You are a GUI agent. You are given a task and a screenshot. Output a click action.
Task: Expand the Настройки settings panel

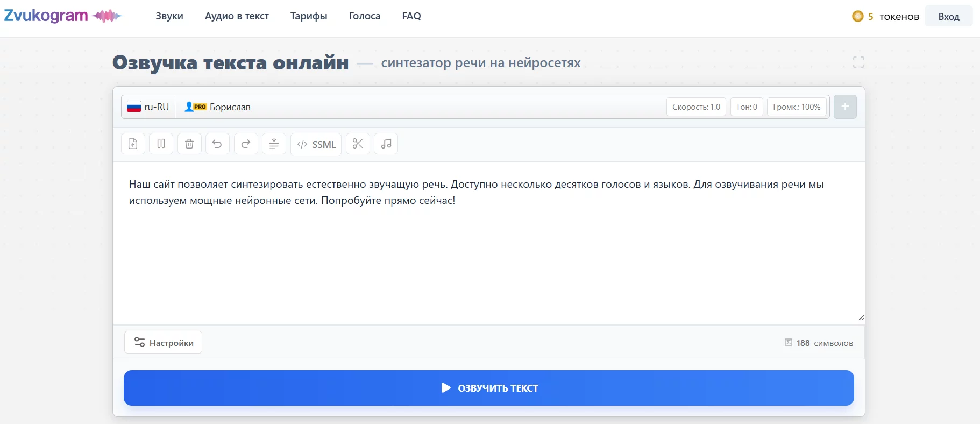pos(163,343)
